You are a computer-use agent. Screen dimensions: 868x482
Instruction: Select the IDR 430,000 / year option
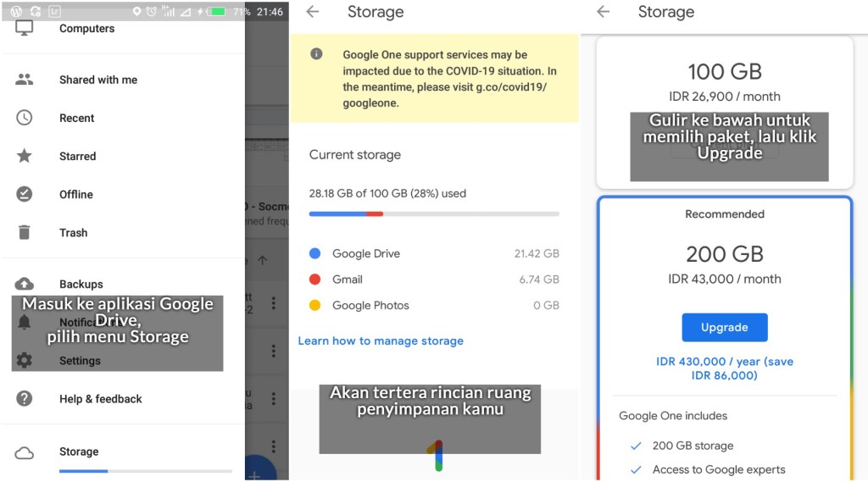point(725,368)
